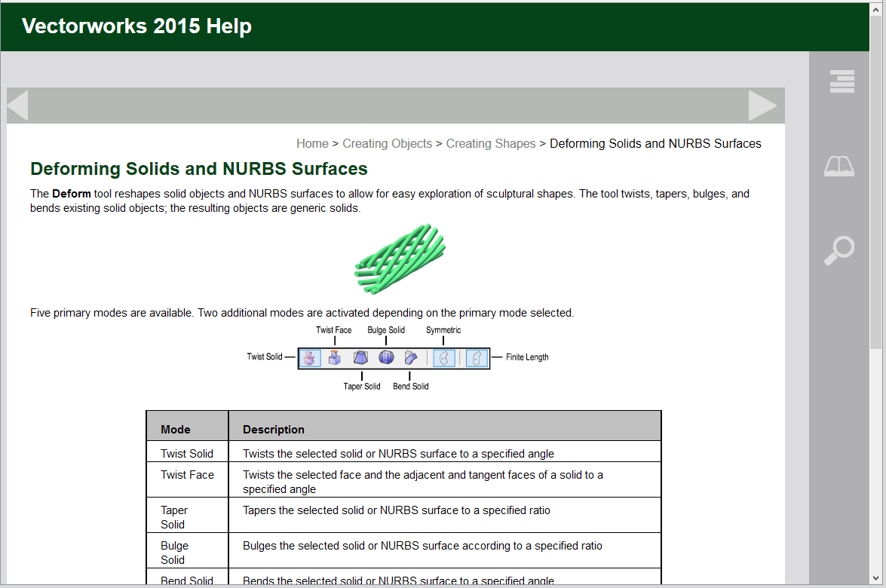The width and height of the screenshot is (886, 588).
Task: Click the Taper Solid mode icon
Action: (360, 358)
